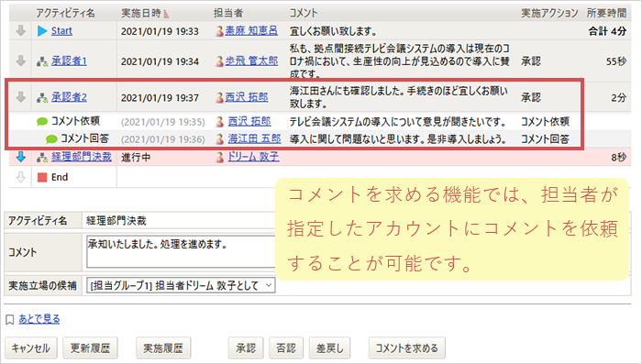
Task: Click the date 2021/01/19 19:37
Action: [160, 97]
